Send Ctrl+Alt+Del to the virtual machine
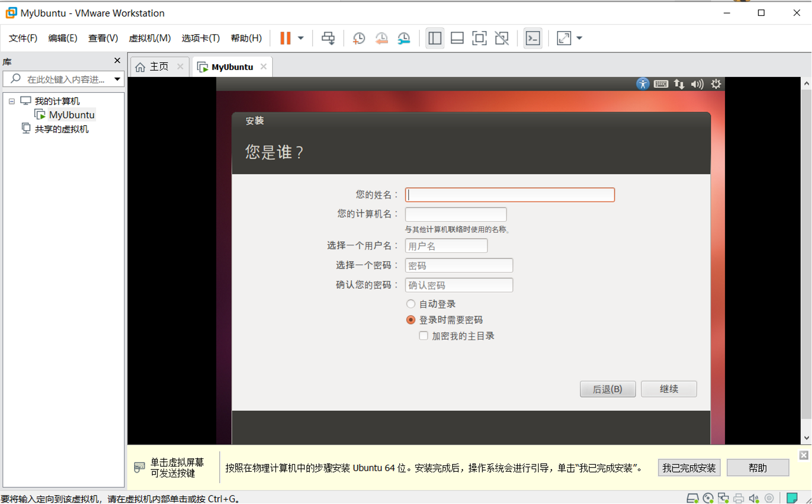This screenshot has width=812, height=504. click(x=329, y=38)
